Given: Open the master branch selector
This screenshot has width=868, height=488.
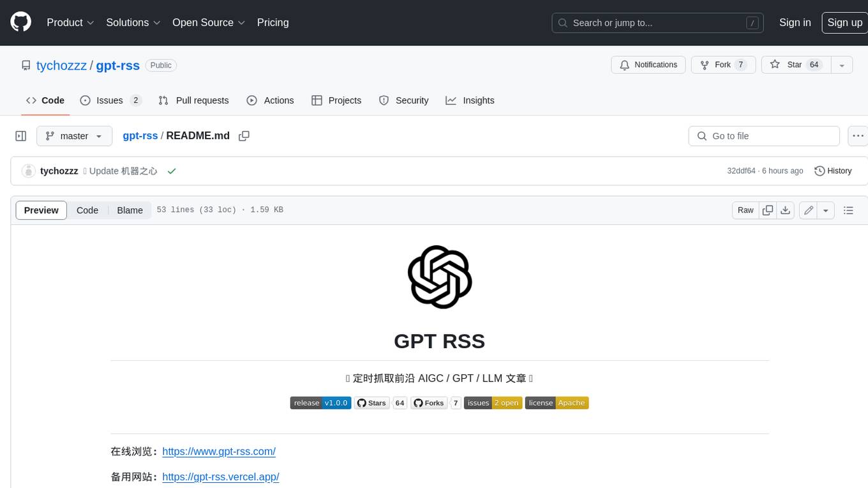Looking at the screenshot, I should (74, 136).
